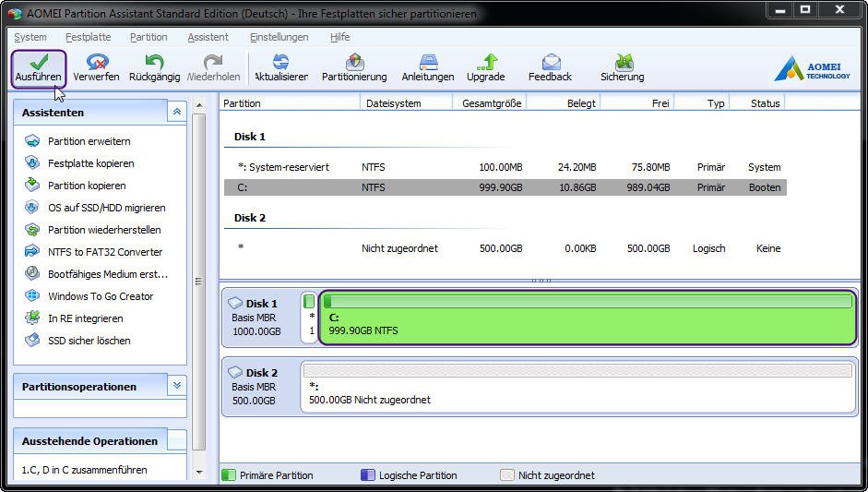The image size is (868, 492).
Task: Open the Festplatte menu
Action: [88, 37]
